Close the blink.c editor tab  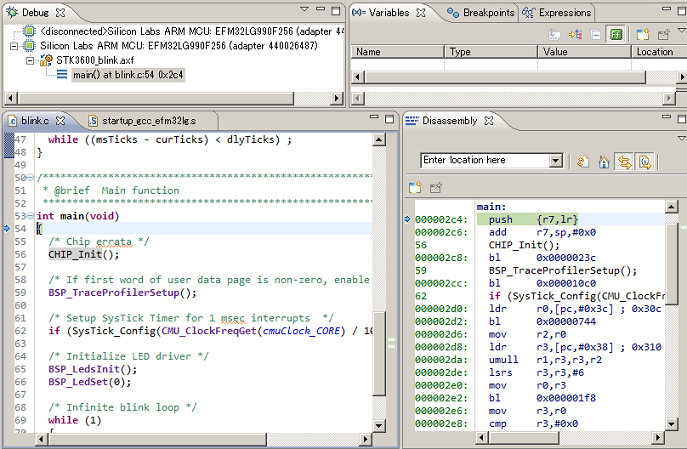click(60, 120)
